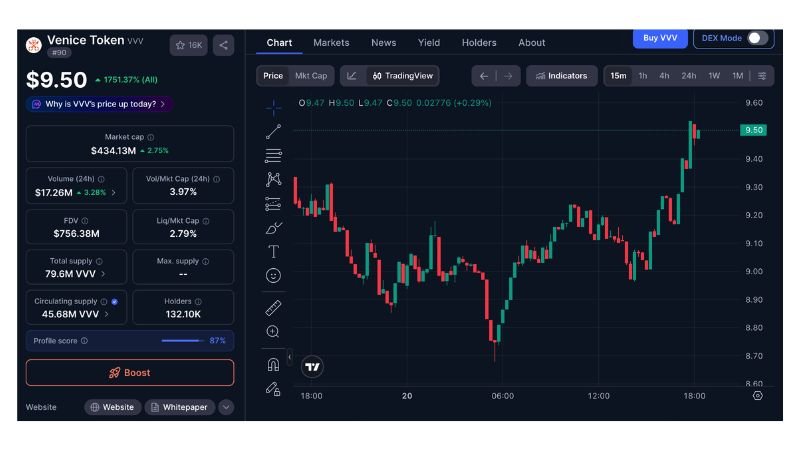
Task: Lock all drawing tools
Action: (x=273, y=389)
